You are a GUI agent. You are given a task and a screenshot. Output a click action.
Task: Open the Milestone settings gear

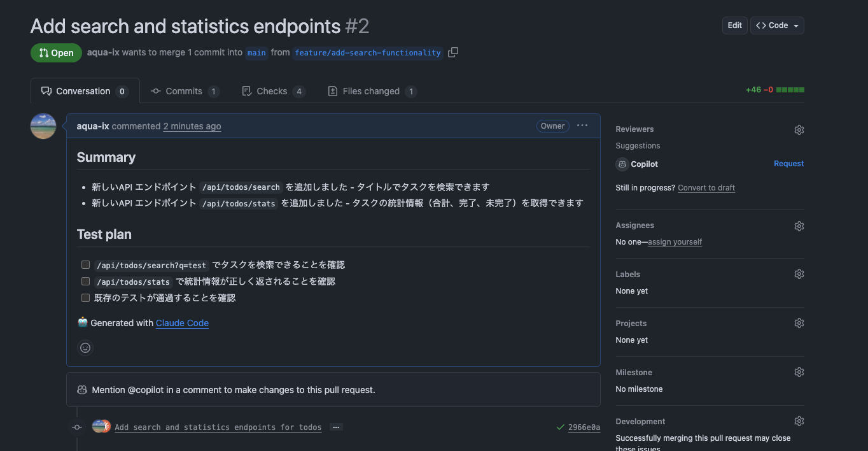click(x=799, y=372)
